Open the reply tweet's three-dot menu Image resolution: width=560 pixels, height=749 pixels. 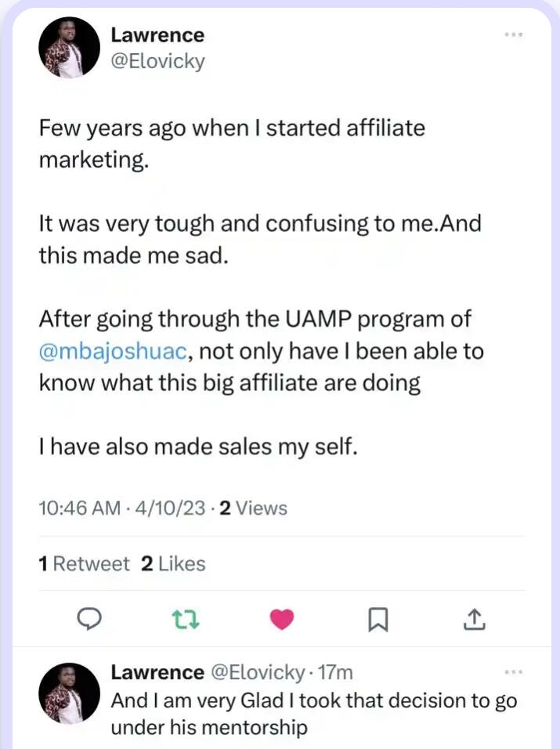pyautogui.click(x=514, y=672)
